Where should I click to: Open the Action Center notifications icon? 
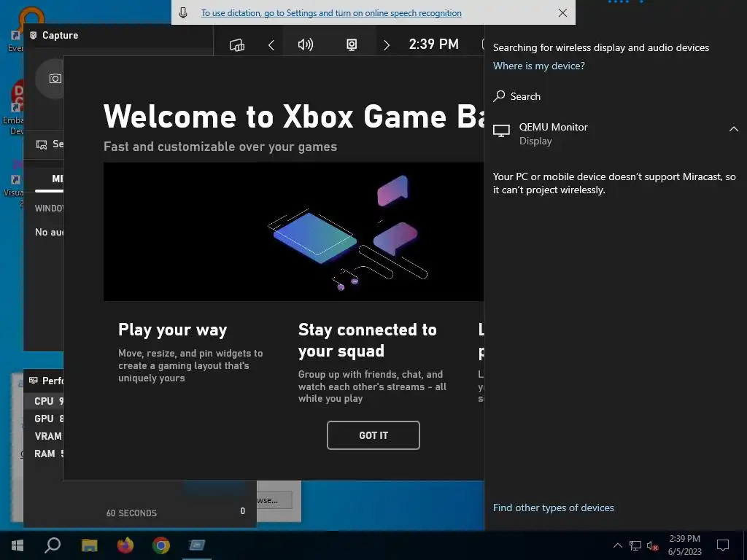723,545
